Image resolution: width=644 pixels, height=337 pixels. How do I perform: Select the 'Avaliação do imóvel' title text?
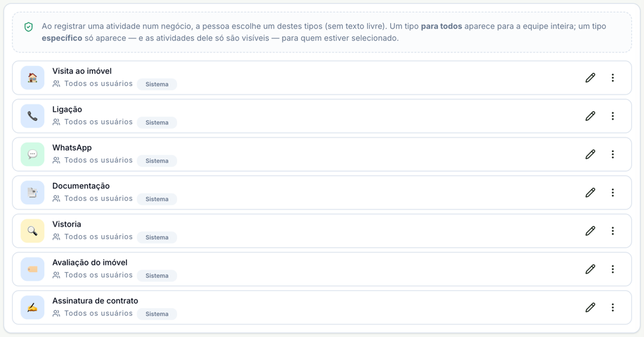[x=90, y=262]
